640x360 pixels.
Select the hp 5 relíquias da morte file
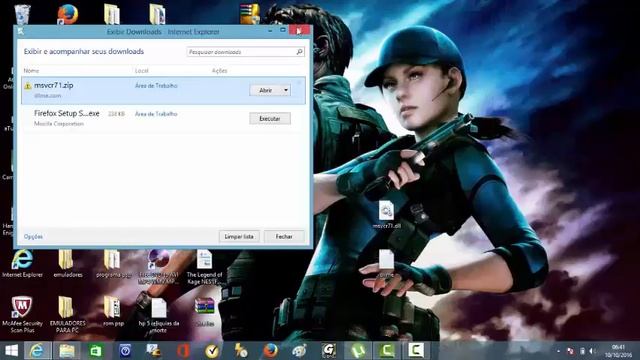pos(159,314)
